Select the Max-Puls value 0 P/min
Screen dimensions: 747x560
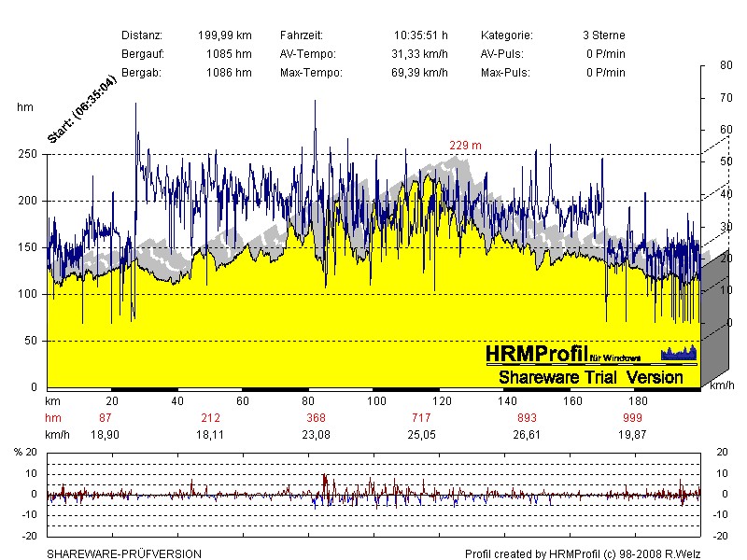605,72
